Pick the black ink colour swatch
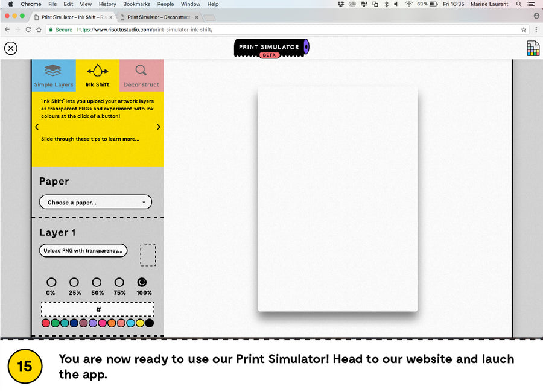543x392 pixels. coord(150,323)
